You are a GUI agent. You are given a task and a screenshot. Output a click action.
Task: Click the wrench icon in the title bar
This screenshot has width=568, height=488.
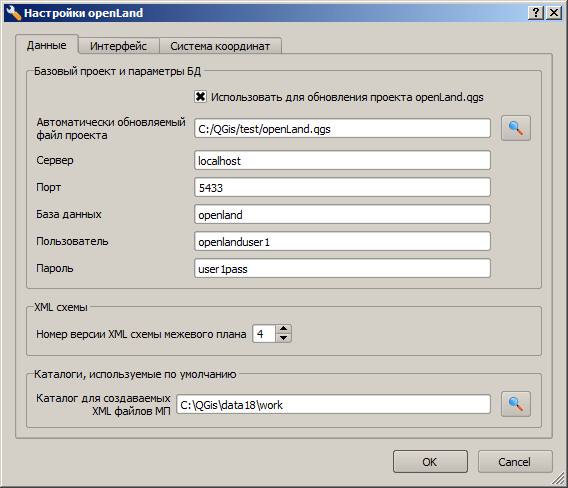[14, 13]
